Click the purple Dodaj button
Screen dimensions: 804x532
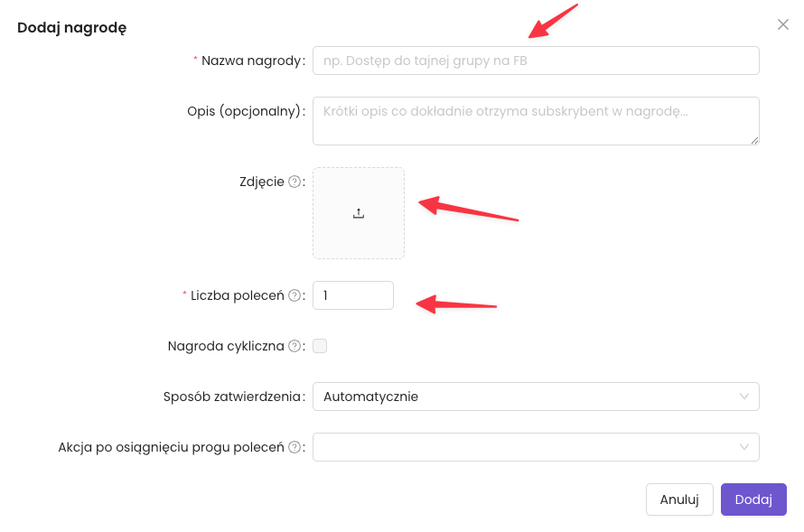pos(753,499)
